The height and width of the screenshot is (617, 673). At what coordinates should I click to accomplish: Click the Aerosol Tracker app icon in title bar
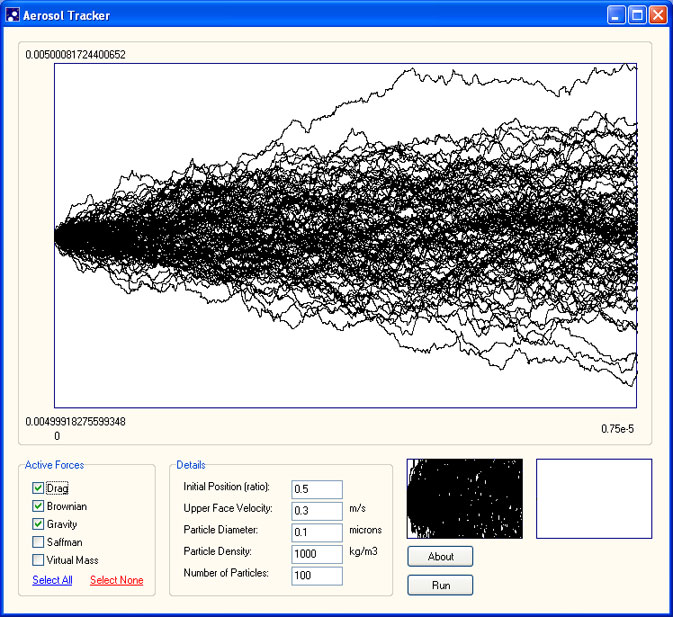13,15
